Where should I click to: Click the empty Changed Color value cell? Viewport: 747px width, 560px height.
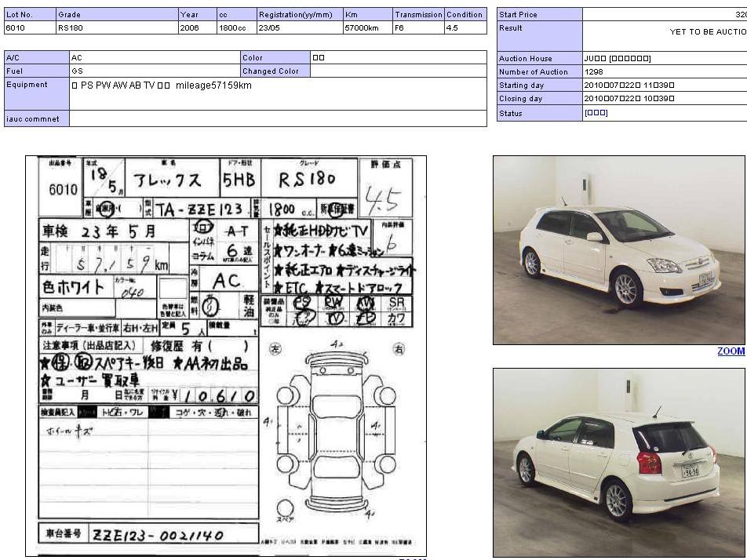click(x=398, y=71)
